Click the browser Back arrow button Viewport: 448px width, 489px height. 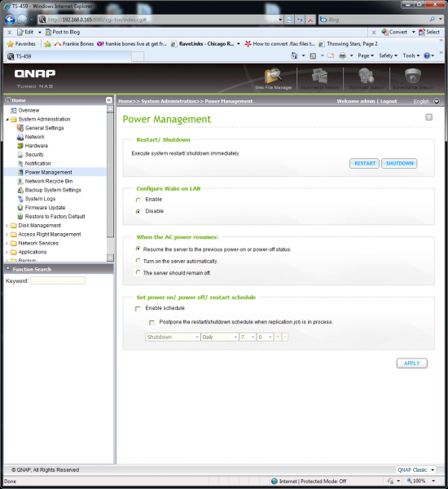tap(10, 20)
